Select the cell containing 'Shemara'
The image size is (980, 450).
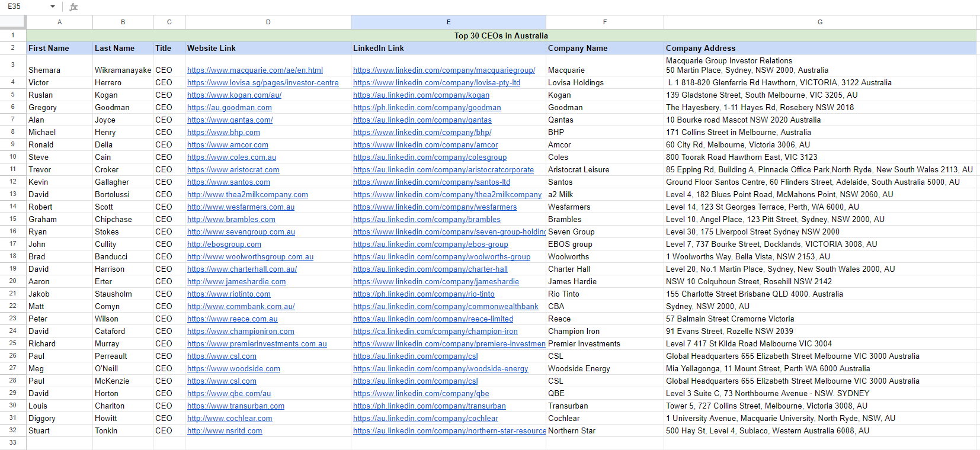[59, 66]
